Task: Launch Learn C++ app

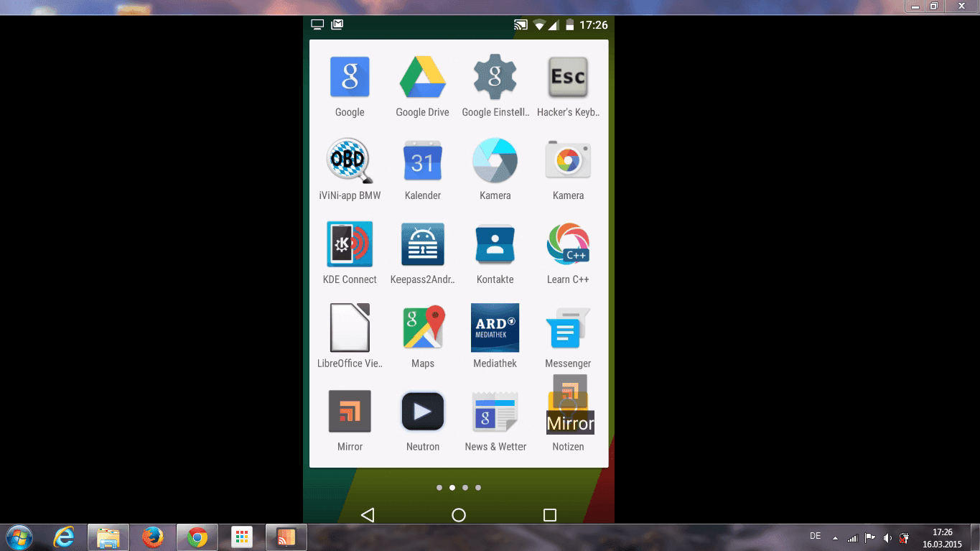Action: [568, 244]
